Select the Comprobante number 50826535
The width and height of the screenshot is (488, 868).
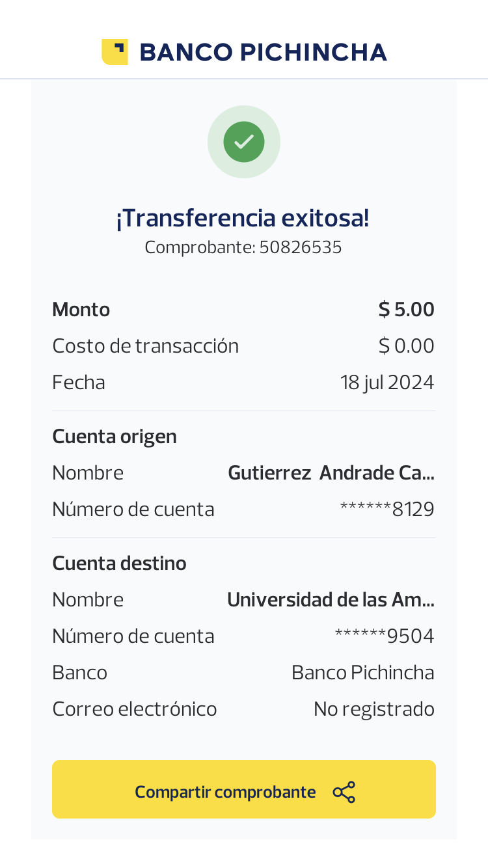click(300, 247)
